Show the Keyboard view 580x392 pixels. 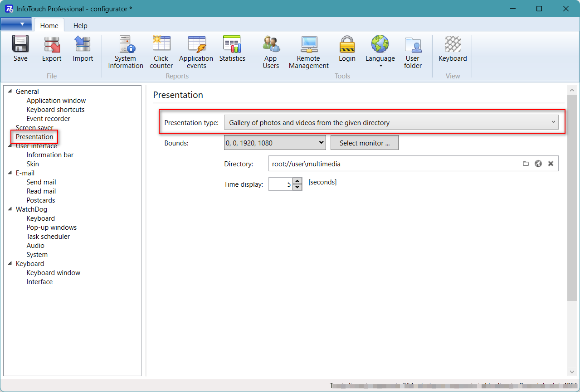pos(453,48)
